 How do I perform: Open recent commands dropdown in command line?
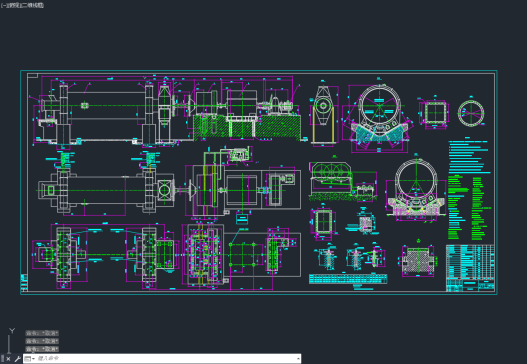point(30,359)
